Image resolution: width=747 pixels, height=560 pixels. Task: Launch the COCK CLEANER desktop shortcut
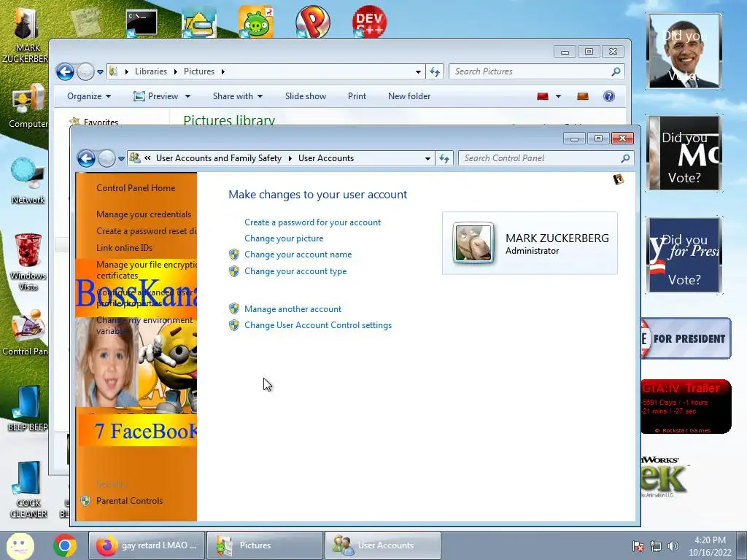[28, 489]
